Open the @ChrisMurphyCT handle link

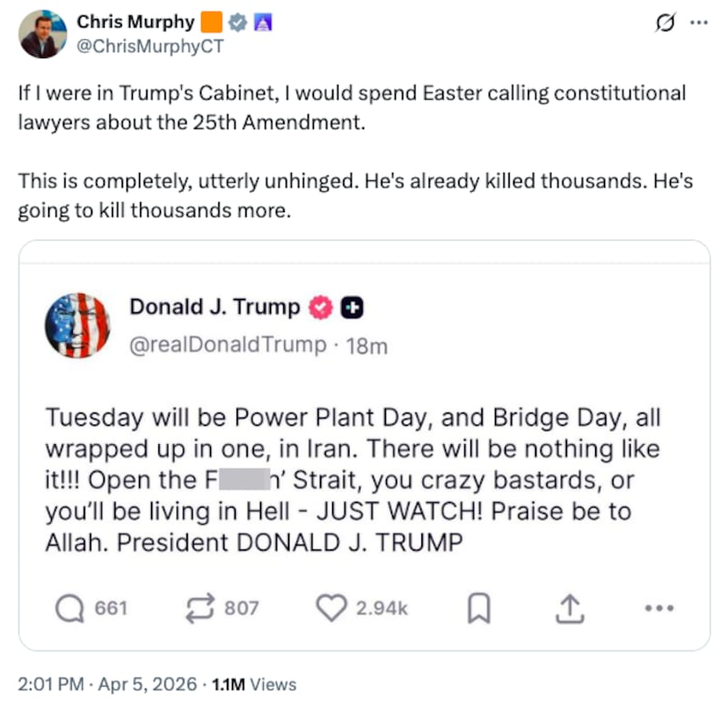149,45
